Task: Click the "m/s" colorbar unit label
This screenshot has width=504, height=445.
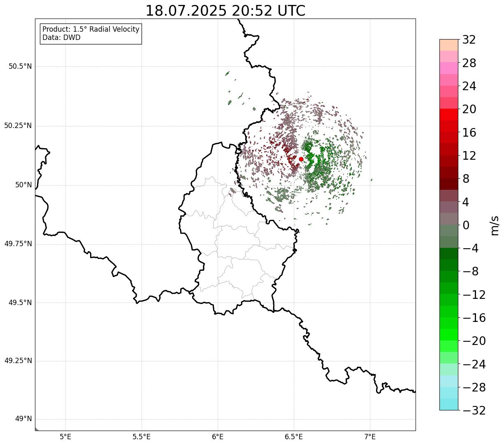Action: (x=495, y=225)
